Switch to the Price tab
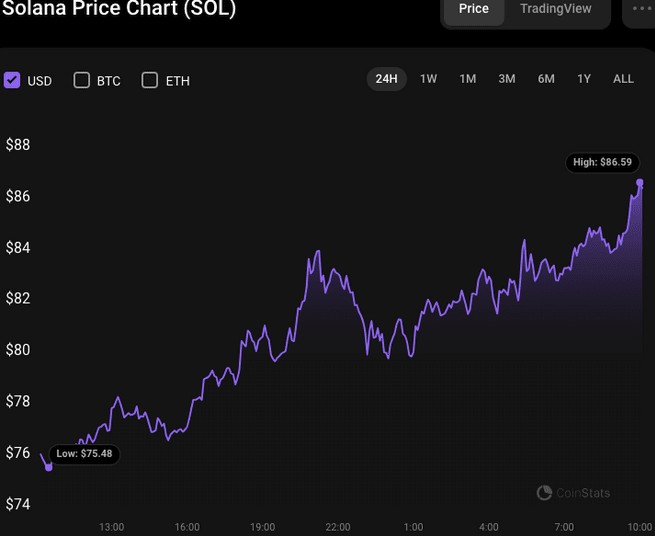This screenshot has width=655, height=536. [x=474, y=9]
